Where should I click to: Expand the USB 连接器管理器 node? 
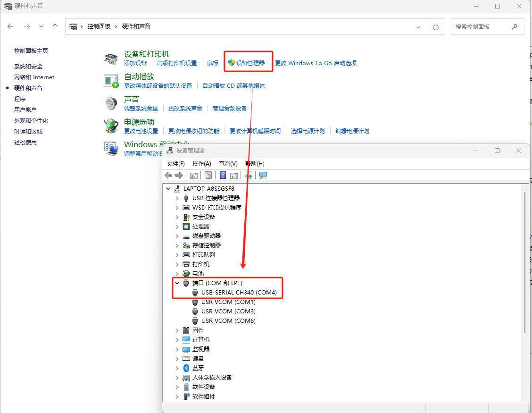pyautogui.click(x=177, y=198)
